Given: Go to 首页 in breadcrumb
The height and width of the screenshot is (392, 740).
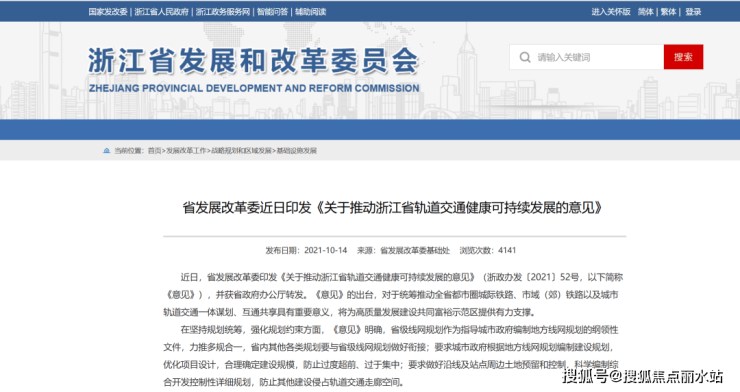Looking at the screenshot, I should pyautogui.click(x=154, y=150).
